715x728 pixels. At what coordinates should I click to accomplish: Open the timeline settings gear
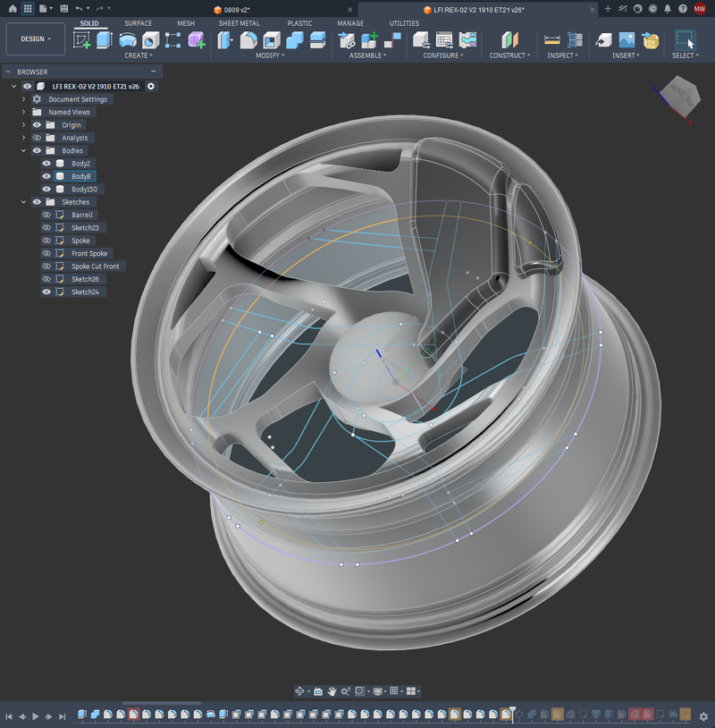(x=704, y=716)
